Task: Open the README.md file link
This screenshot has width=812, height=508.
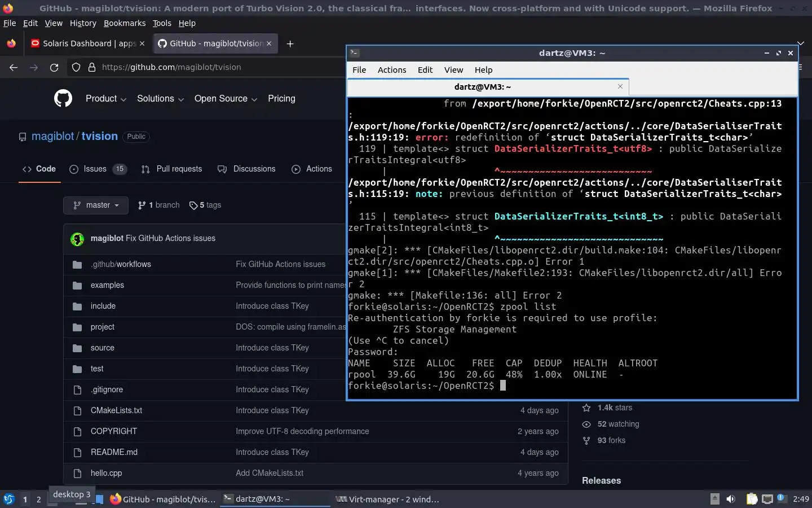Action: coord(114,452)
